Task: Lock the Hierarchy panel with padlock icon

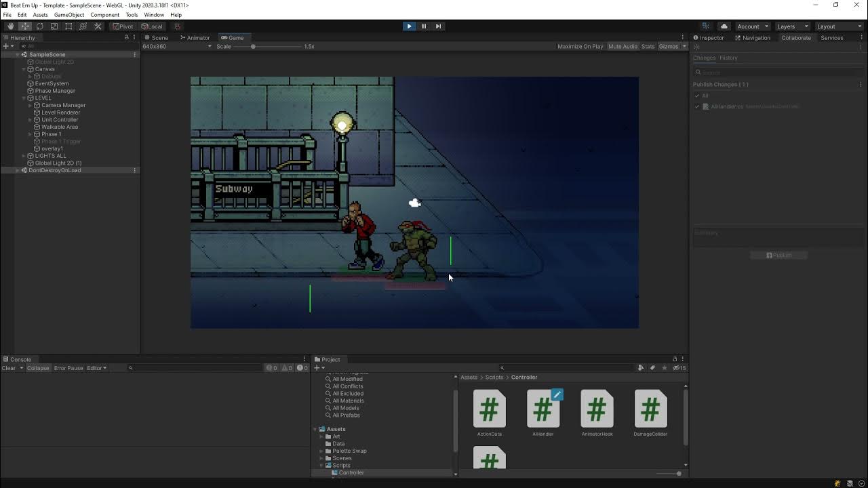Action: 126,38
